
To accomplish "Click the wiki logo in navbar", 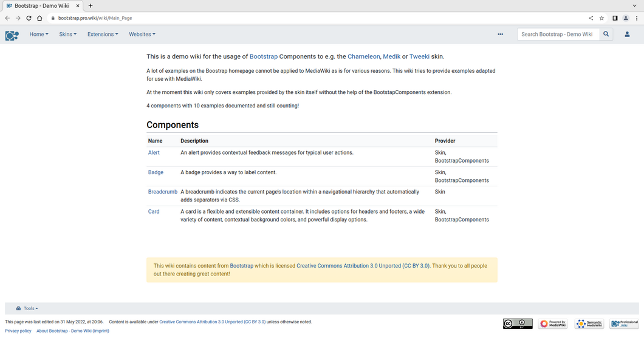I will [x=12, y=35].
